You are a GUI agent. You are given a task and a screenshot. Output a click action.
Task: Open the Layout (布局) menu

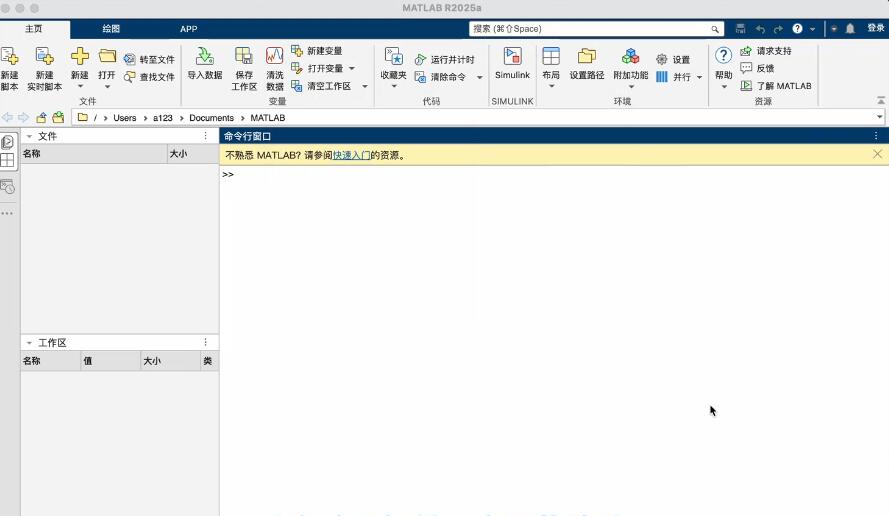pos(551,67)
